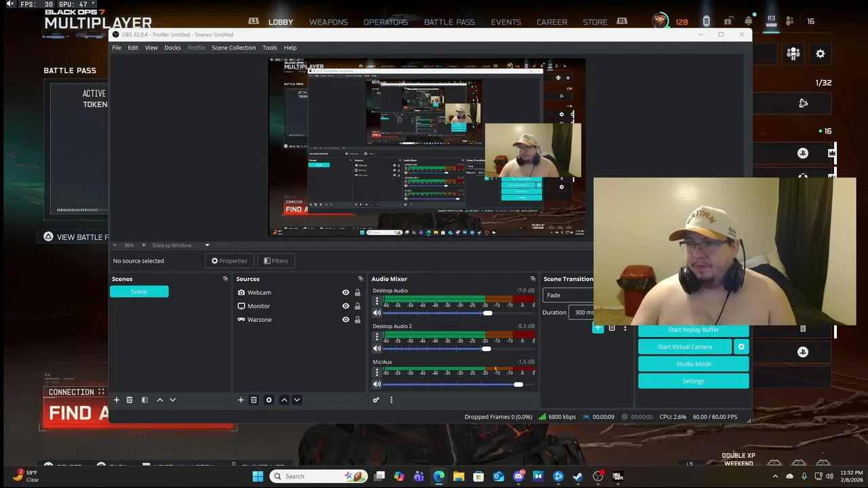Open preview scale dropdown arrow
This screenshot has width=868, height=488.
(x=207, y=245)
